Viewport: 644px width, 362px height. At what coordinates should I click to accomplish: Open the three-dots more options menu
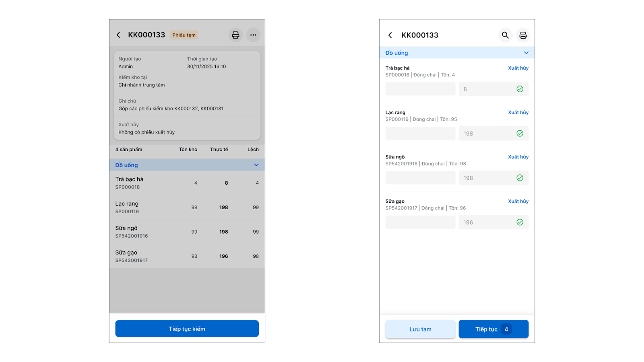(x=253, y=35)
